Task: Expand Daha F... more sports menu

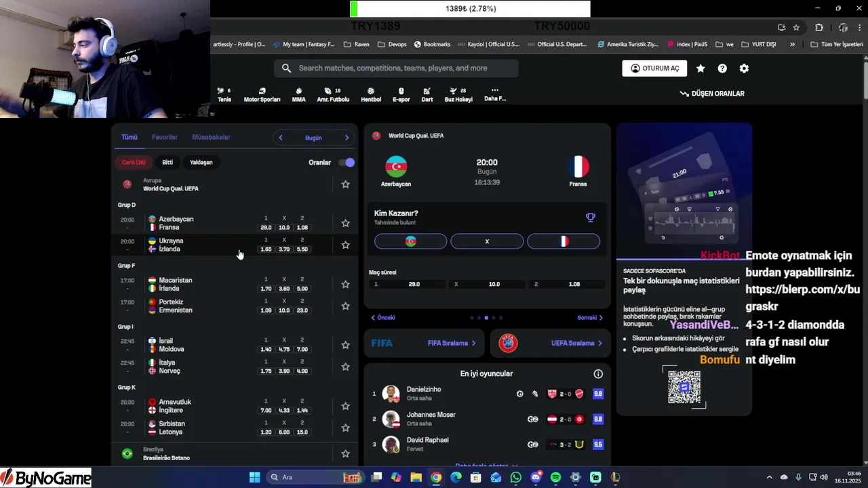Action: (495, 94)
